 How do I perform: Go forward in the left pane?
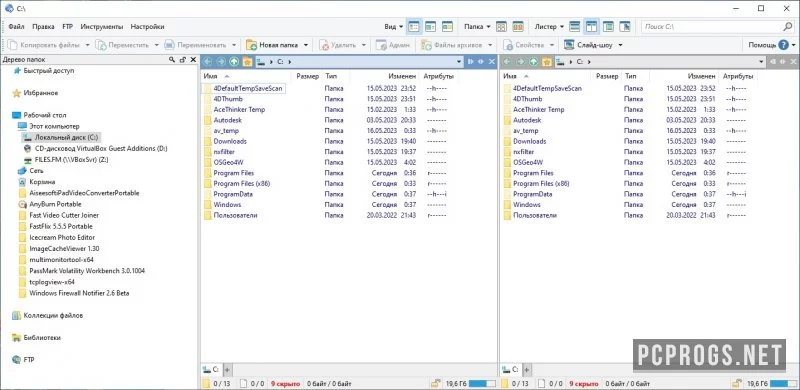(221, 62)
